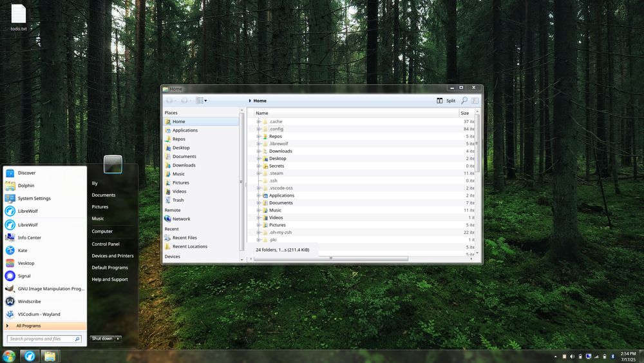Launch Windscribe VPN
Screen dimensions: 644x363
pyautogui.click(x=44, y=301)
